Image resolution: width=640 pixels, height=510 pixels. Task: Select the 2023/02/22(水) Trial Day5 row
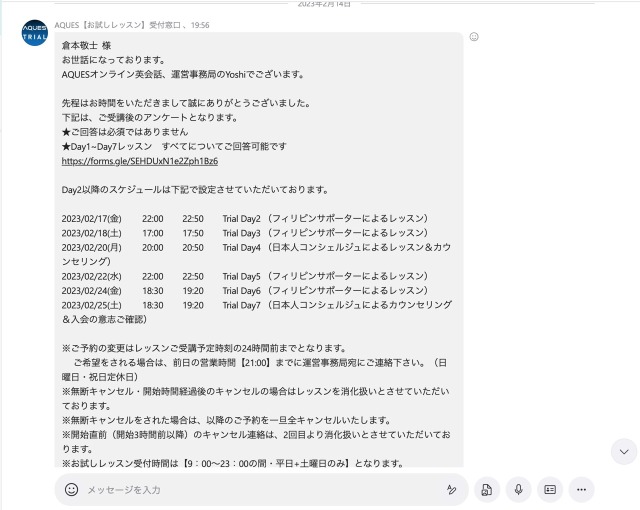point(244,276)
